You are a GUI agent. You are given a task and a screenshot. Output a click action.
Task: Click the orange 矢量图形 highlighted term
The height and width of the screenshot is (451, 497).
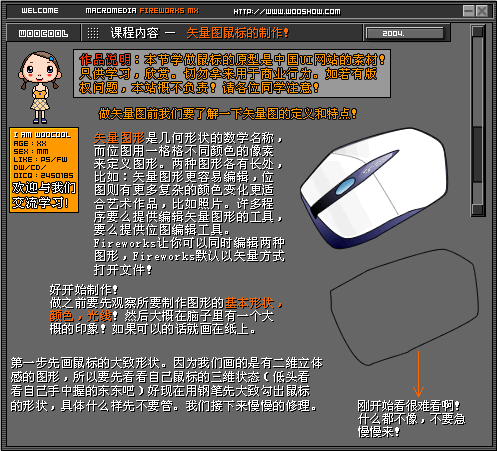(x=119, y=138)
